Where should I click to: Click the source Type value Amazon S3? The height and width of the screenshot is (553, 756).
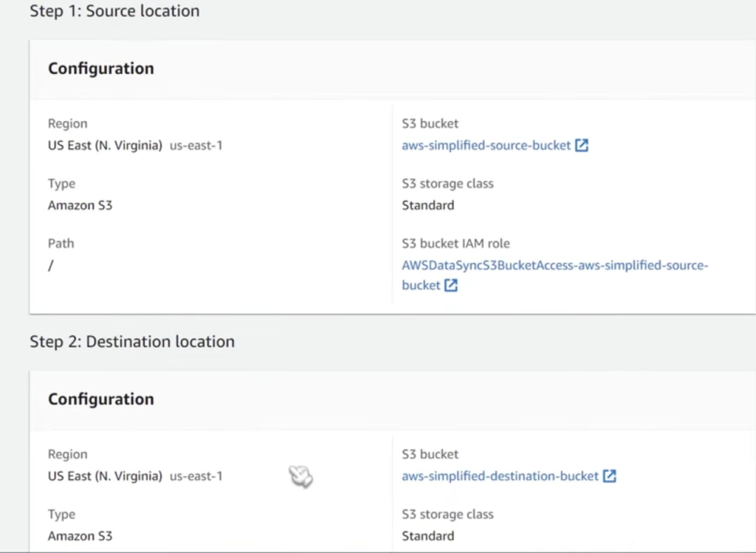[80, 205]
